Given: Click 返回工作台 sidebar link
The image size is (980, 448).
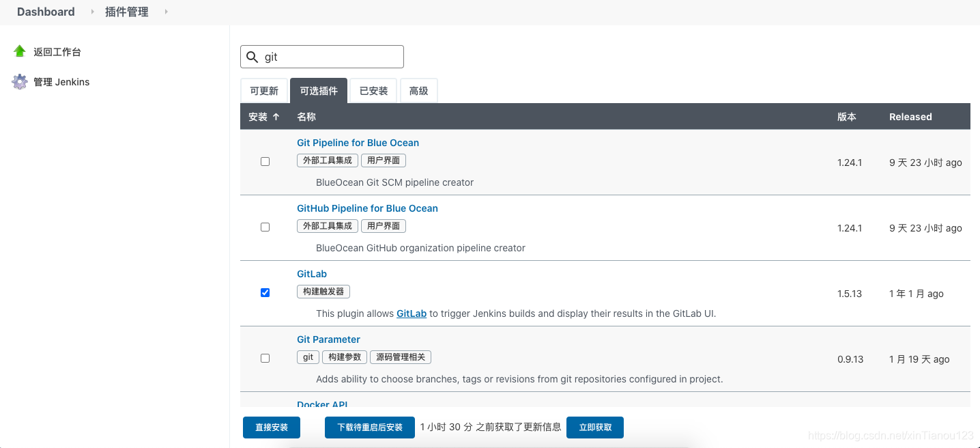Looking at the screenshot, I should pyautogui.click(x=57, y=52).
